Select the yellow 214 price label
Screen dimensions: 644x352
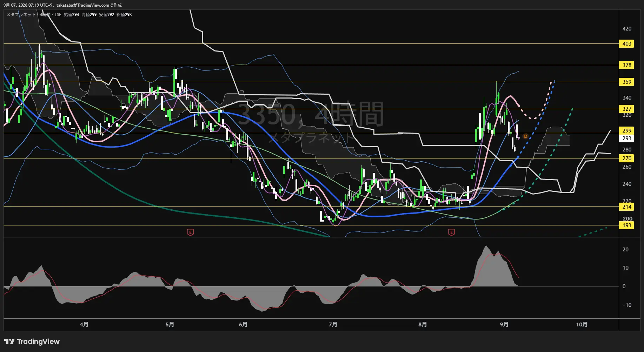[x=627, y=207]
